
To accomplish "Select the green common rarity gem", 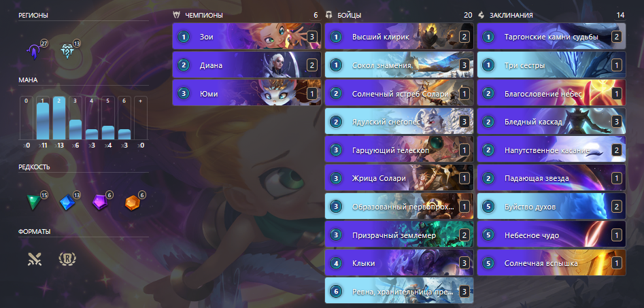I will tap(34, 202).
